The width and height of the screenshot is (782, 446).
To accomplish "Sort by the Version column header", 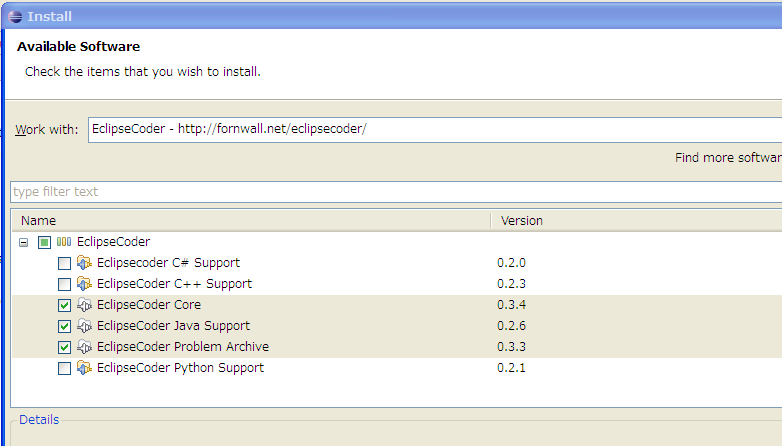I will coord(637,221).
